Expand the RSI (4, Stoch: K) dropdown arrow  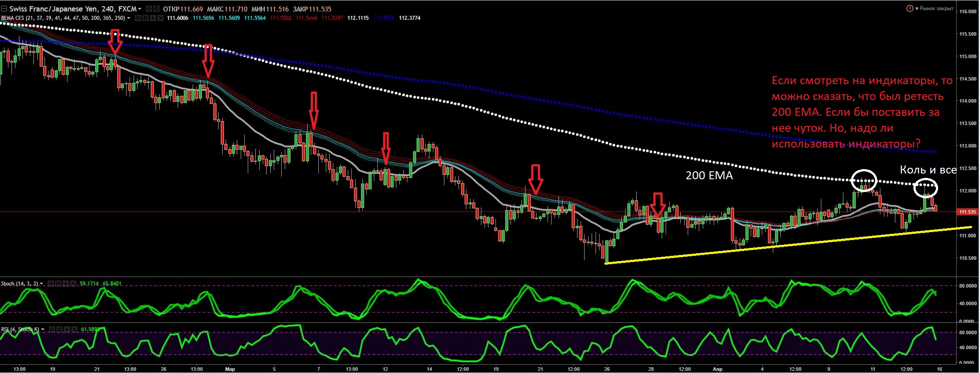coord(43,329)
